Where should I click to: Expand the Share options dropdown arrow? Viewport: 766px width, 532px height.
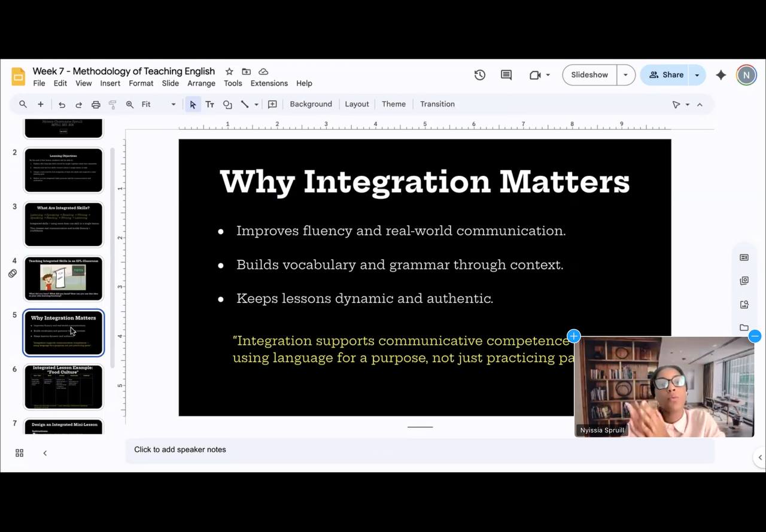tap(697, 75)
